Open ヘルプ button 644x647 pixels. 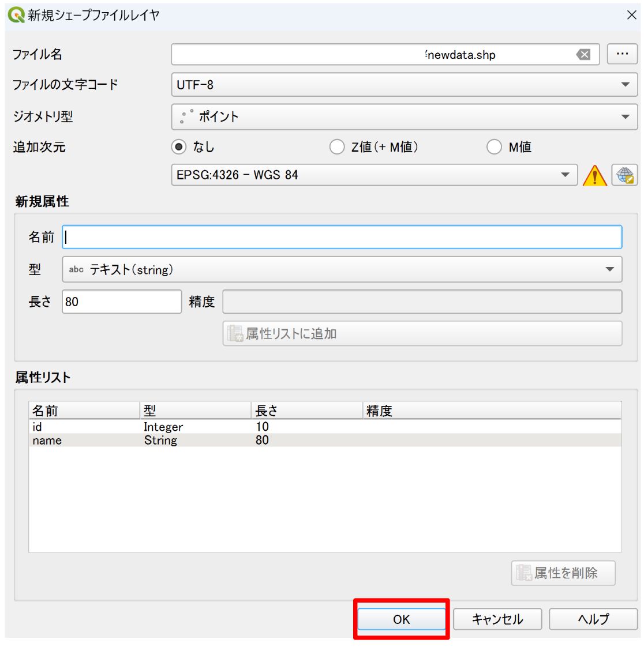point(593,619)
